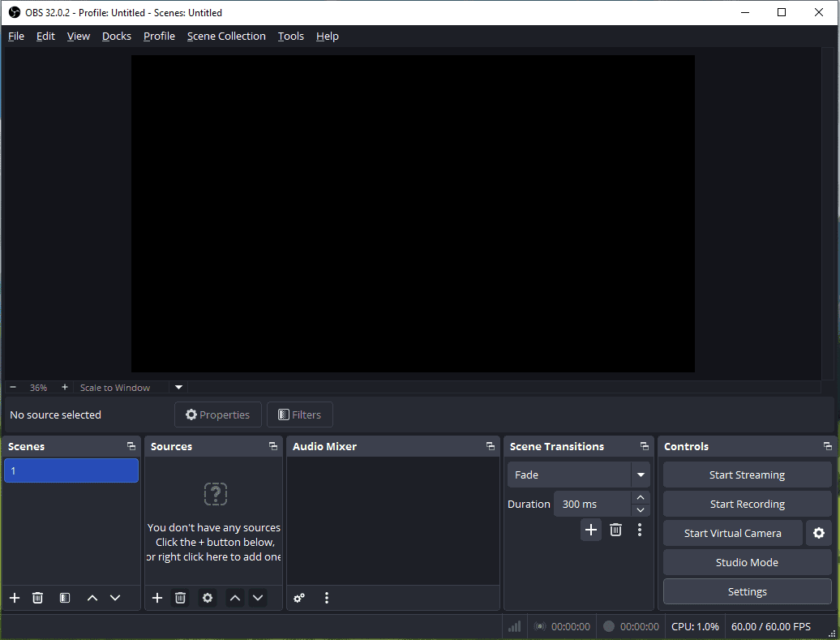Select scene 1 in the Scenes list
The height and width of the screenshot is (640, 840).
71,470
